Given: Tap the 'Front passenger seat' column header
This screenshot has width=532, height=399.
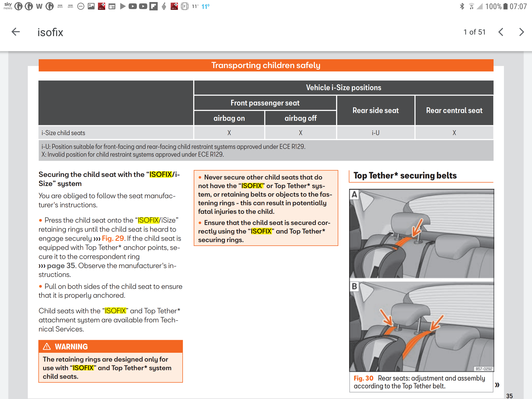Looking at the screenshot, I should point(265,103).
